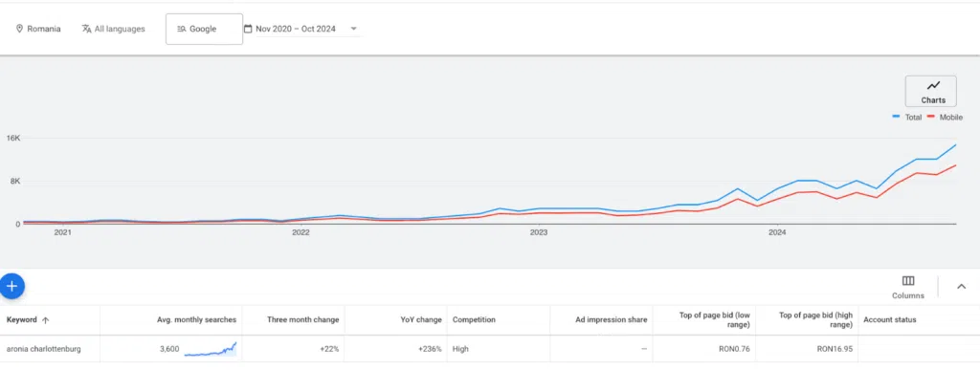Open the Charts button
The image size is (980, 370).
click(x=930, y=92)
